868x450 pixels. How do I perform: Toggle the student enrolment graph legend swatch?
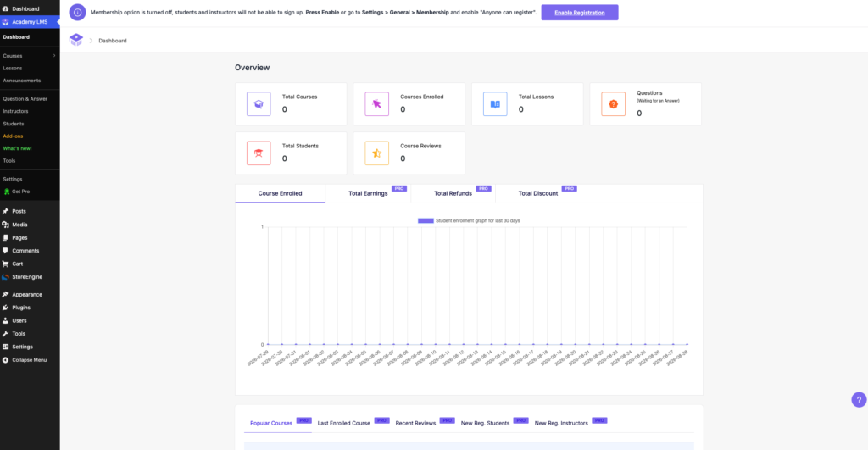(426, 221)
